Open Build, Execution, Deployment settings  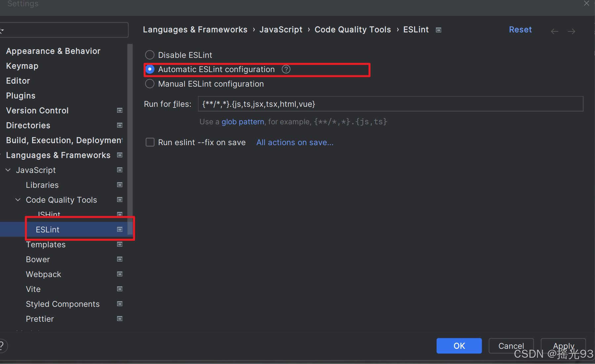(64, 141)
